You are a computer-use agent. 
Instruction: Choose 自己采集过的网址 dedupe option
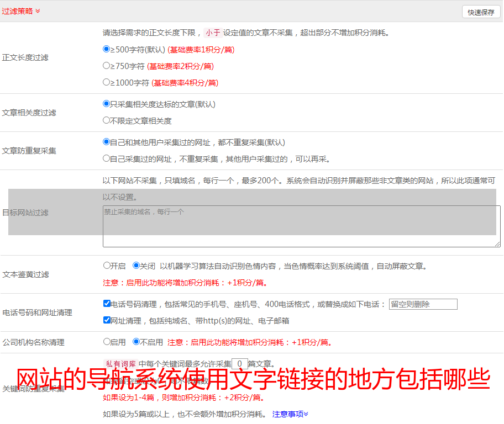(x=107, y=158)
